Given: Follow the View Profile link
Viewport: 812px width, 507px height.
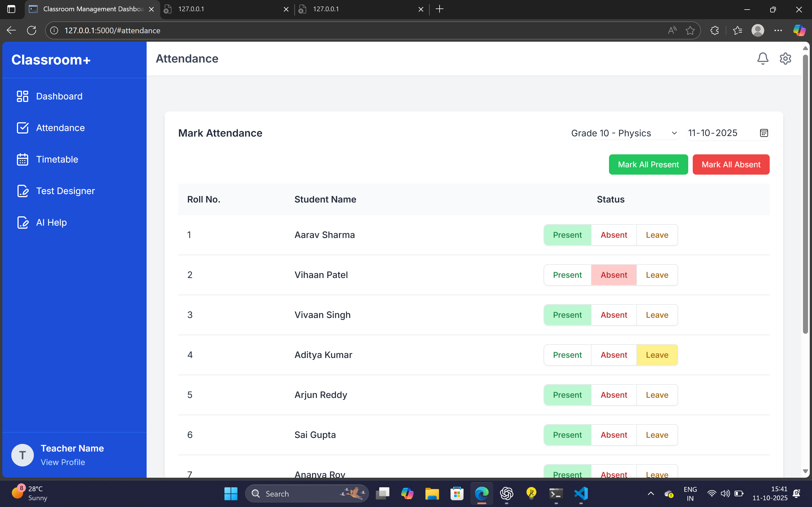Looking at the screenshot, I should click(63, 462).
